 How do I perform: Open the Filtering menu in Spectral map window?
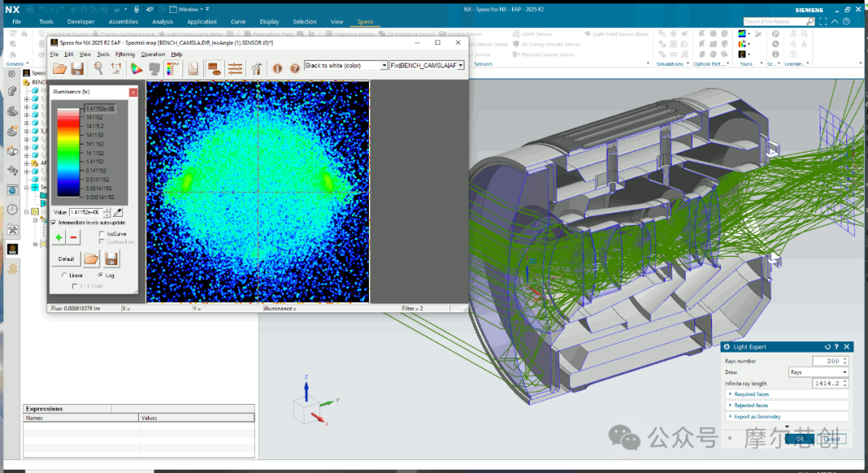[125, 55]
